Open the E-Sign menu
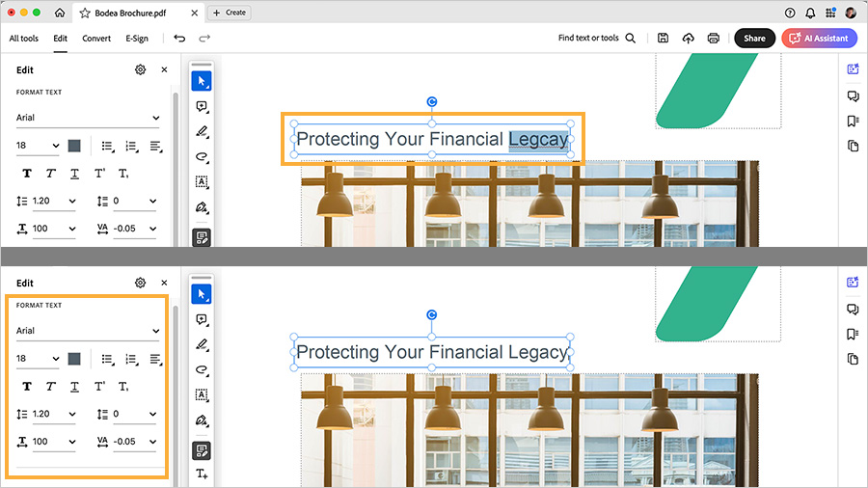The height and width of the screenshot is (488, 868). (137, 39)
